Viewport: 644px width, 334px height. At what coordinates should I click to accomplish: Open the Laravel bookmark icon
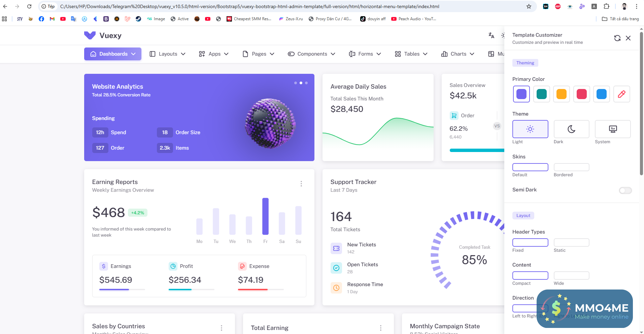point(128,19)
